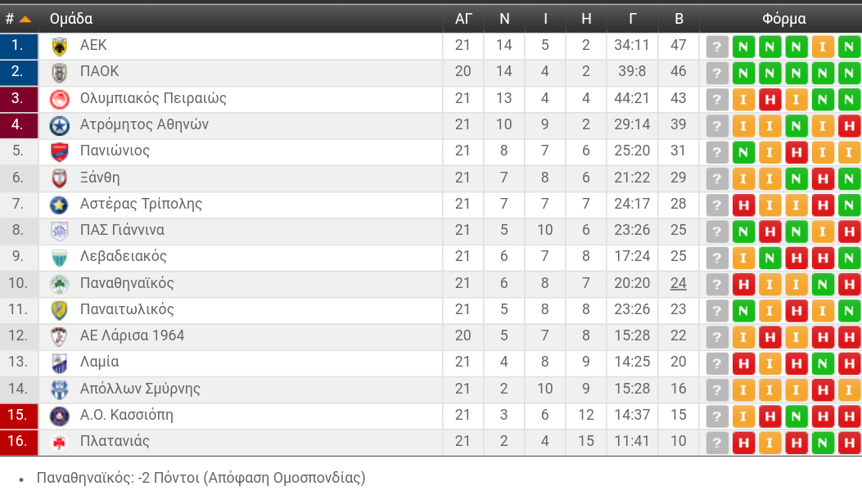862x504 pixels.
Task: Click the Γ goals column header
Action: [x=632, y=19]
